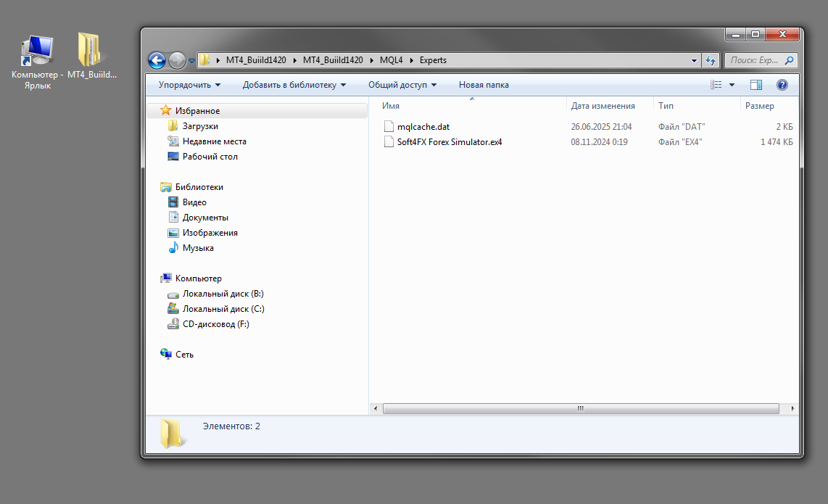Click the Файл "EX4" type cell
Screen dimensions: 828x504
(680, 142)
